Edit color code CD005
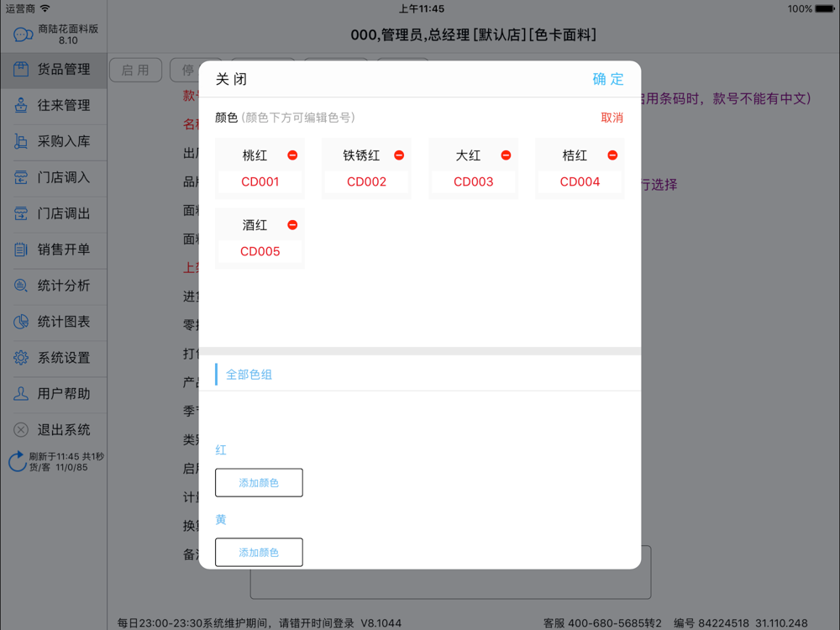Image resolution: width=840 pixels, height=630 pixels. [x=260, y=252]
